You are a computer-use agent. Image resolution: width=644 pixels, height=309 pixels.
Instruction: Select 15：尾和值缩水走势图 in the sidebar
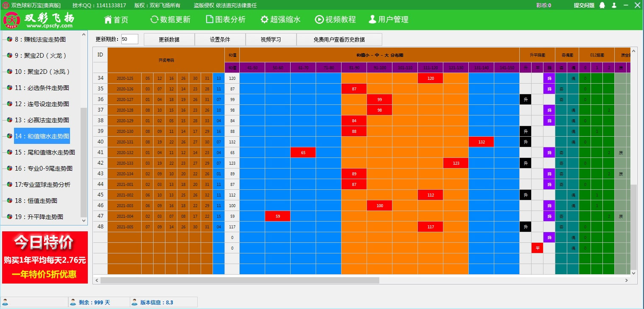point(45,152)
